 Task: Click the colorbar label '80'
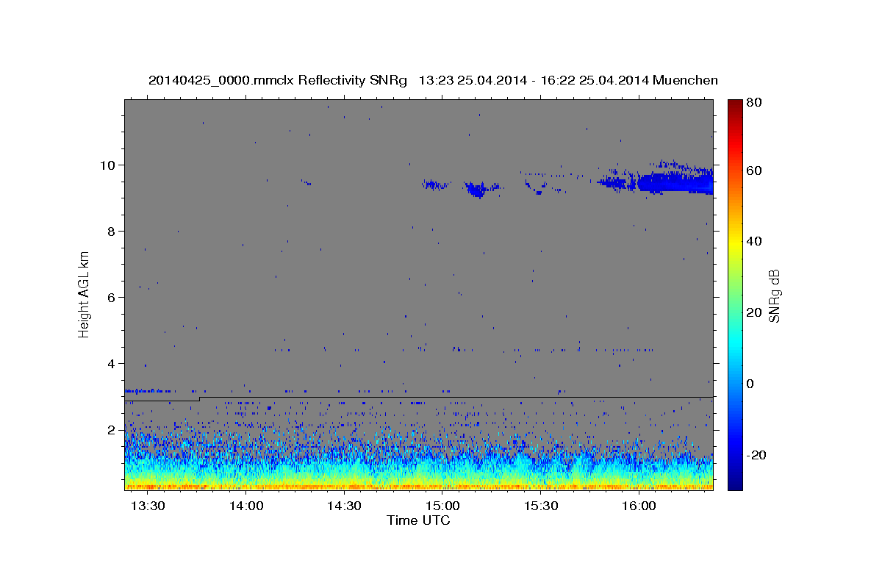pos(754,103)
